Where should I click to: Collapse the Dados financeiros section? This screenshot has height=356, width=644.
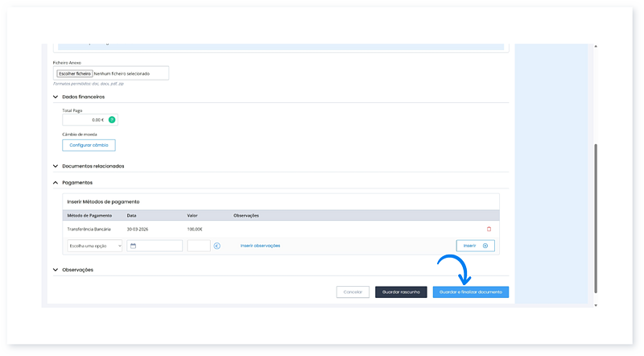[56, 97]
